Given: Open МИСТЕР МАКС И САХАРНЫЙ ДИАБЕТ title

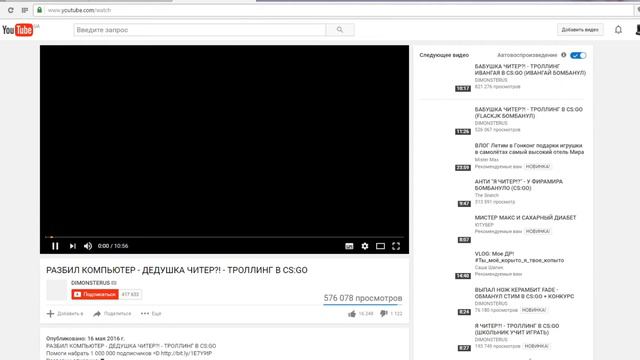Looking at the screenshot, I should click(x=525, y=218).
